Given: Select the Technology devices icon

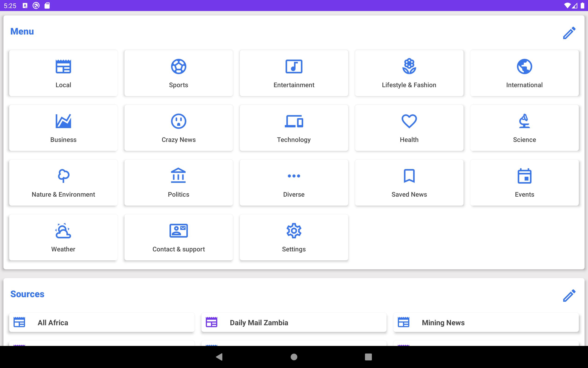Looking at the screenshot, I should (294, 121).
